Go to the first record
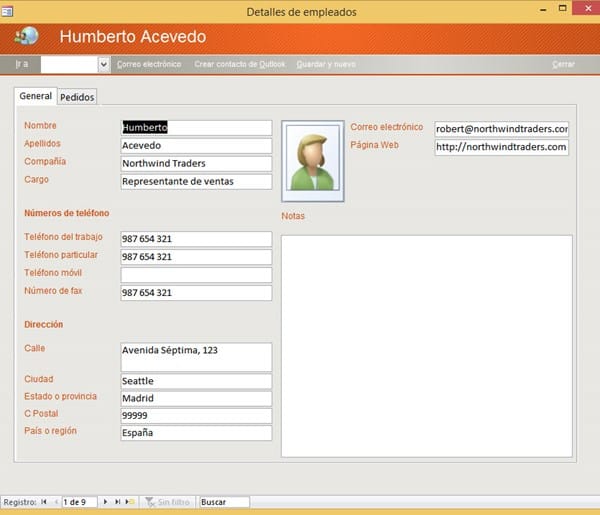Screen dimensions: 600x515 click(44, 501)
